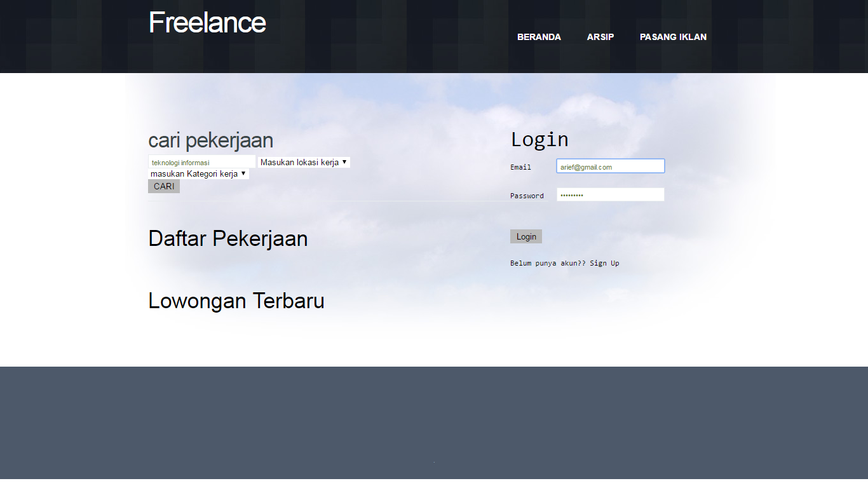Go to the ARSIP page

coord(600,37)
